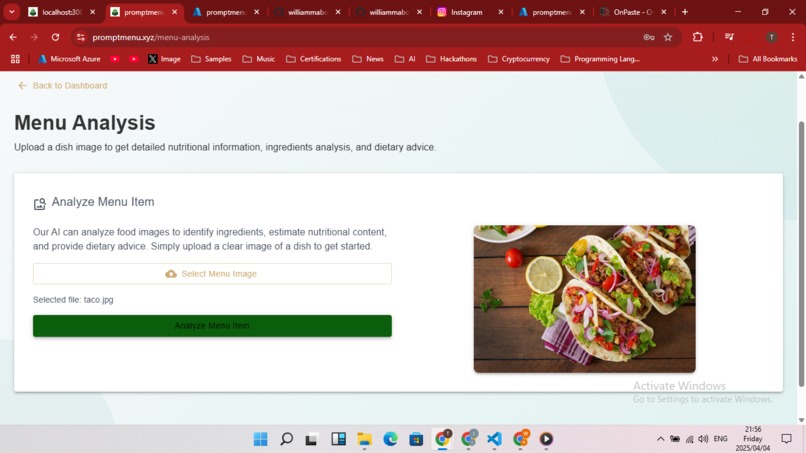Screen dimensions: 806x453
Task: Switch to the OnPaste tab
Action: tap(633, 12)
